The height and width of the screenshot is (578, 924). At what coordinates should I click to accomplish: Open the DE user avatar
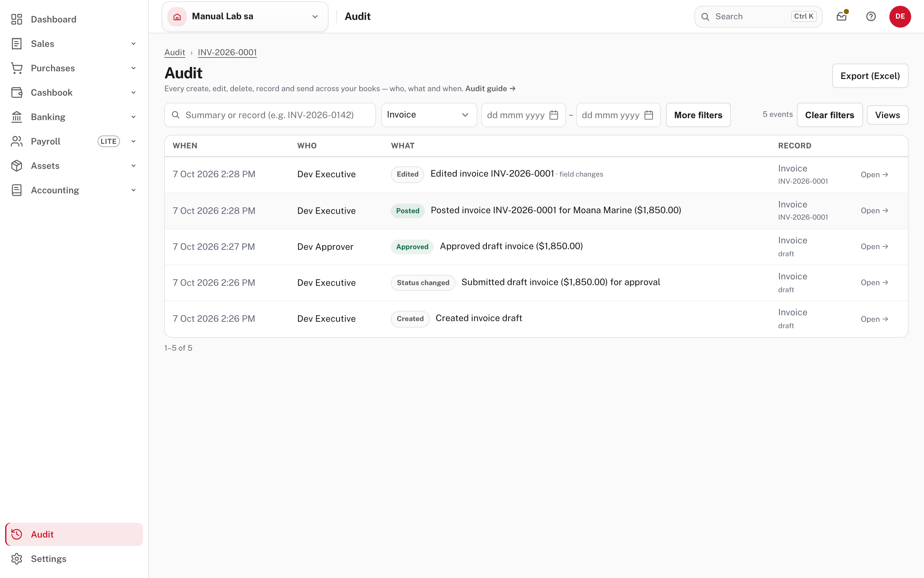(900, 16)
